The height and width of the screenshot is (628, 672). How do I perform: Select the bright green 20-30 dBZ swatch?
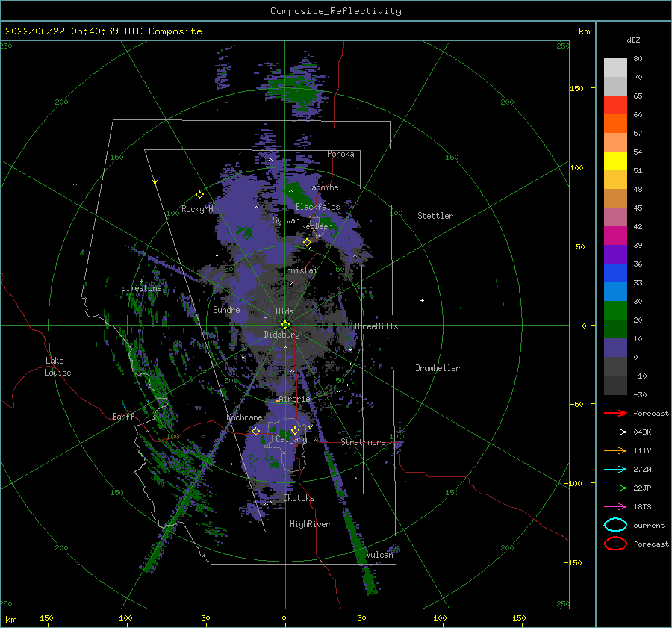615,310
